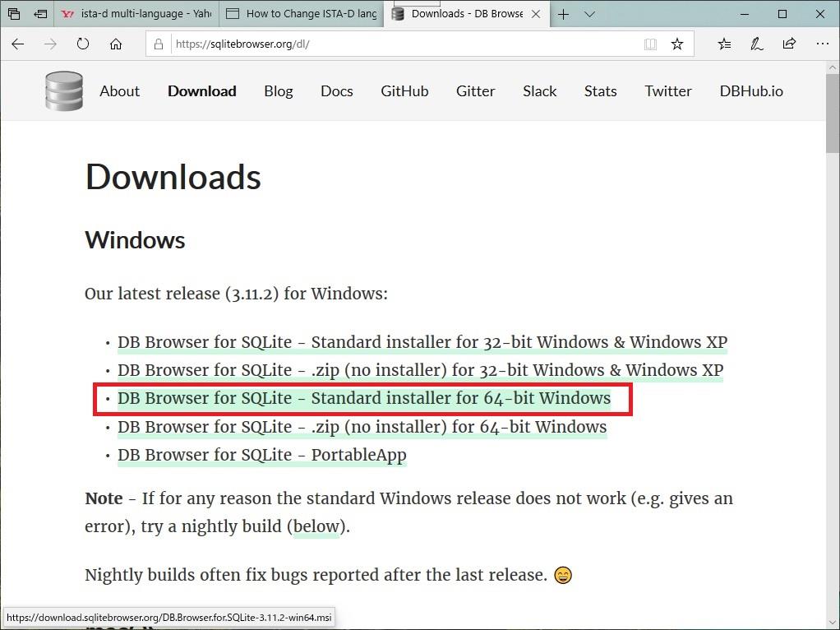Open the DBHub.io navigation link

coord(751,91)
